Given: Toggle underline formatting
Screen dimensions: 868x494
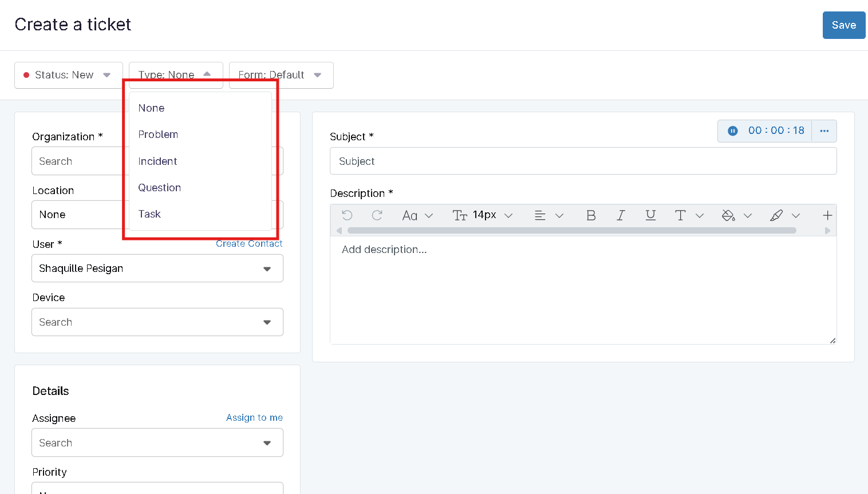Looking at the screenshot, I should click(650, 215).
